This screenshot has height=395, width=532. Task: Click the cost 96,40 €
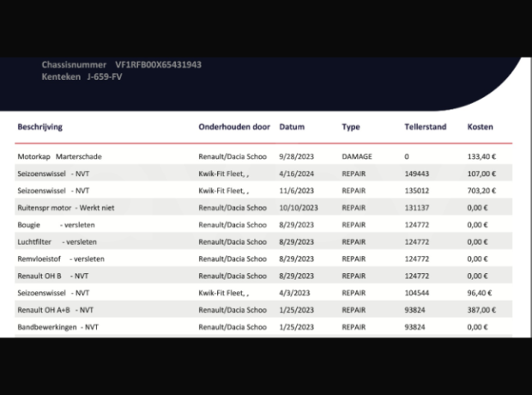pos(480,293)
